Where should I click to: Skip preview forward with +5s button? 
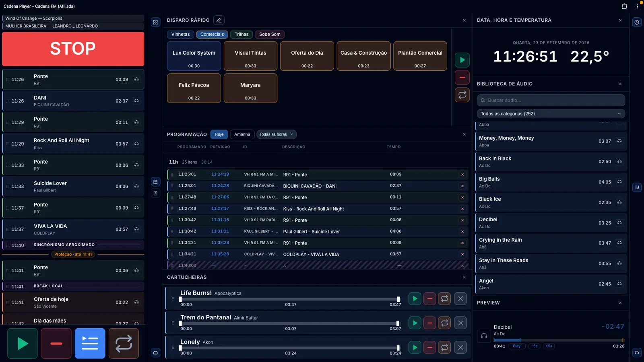tap(549, 346)
